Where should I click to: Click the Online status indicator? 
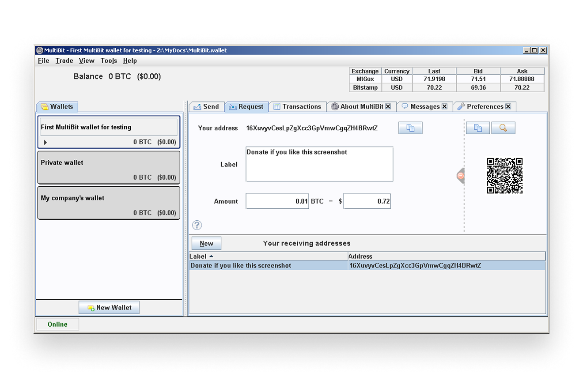[x=57, y=324]
